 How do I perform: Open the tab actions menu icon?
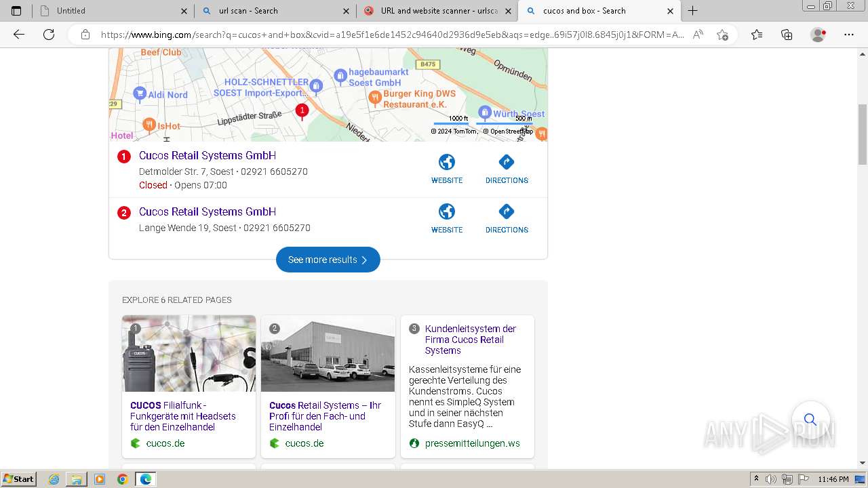[x=16, y=11]
